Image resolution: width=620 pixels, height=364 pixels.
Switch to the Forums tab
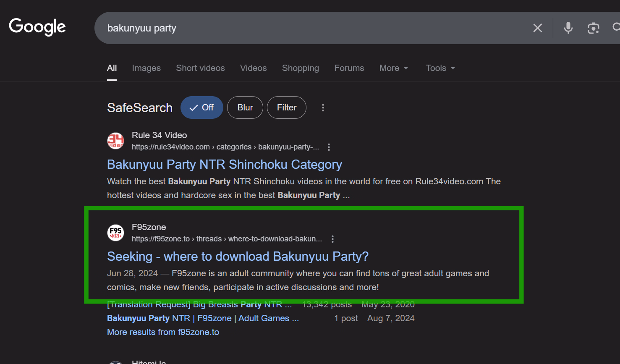click(349, 68)
